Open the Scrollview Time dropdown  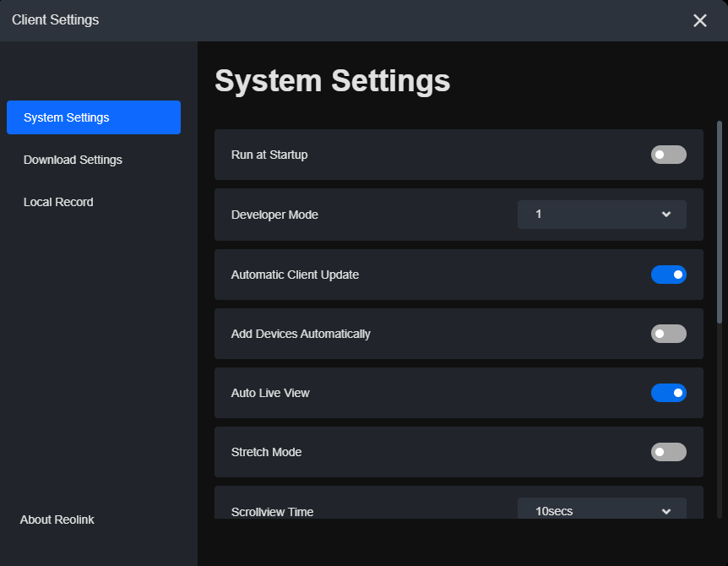pyautogui.click(x=601, y=509)
